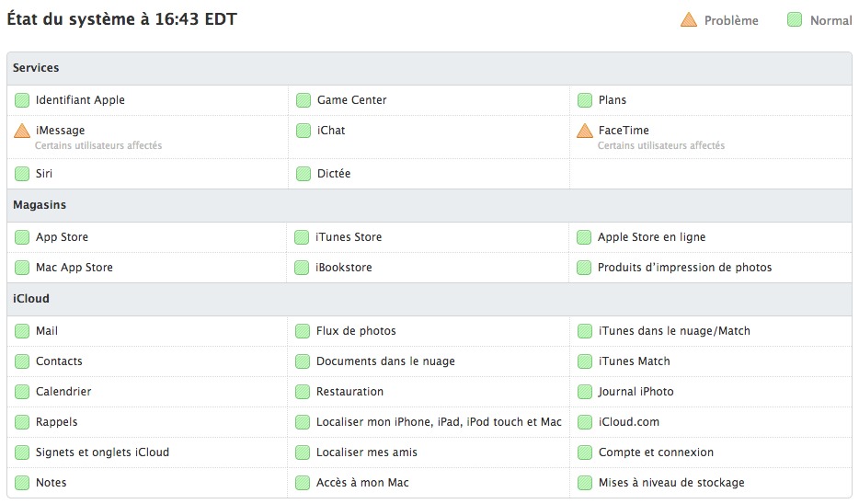Click the green status icon for iCloud.com

[x=585, y=422]
